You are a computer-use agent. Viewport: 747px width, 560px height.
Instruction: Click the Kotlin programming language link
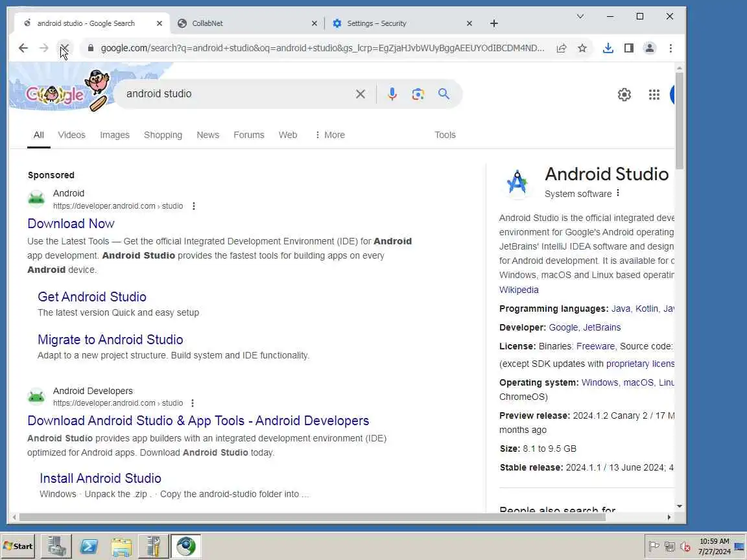point(647,309)
